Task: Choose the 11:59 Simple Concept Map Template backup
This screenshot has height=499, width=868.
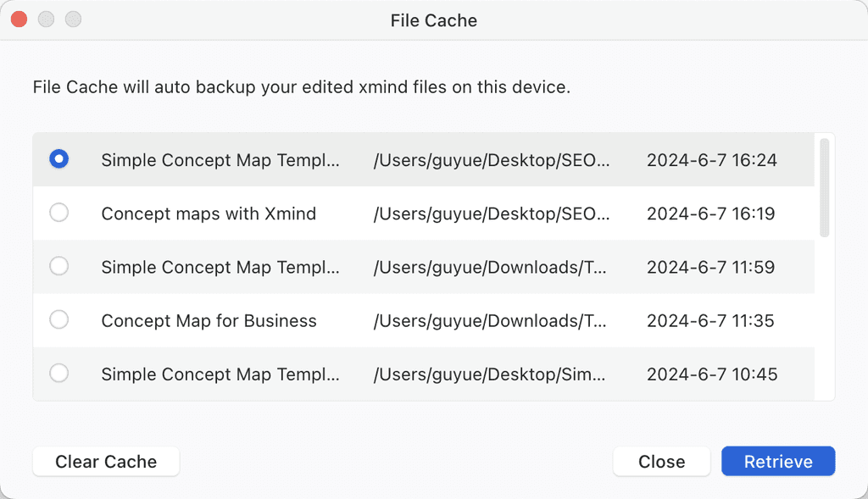Action: [x=58, y=266]
